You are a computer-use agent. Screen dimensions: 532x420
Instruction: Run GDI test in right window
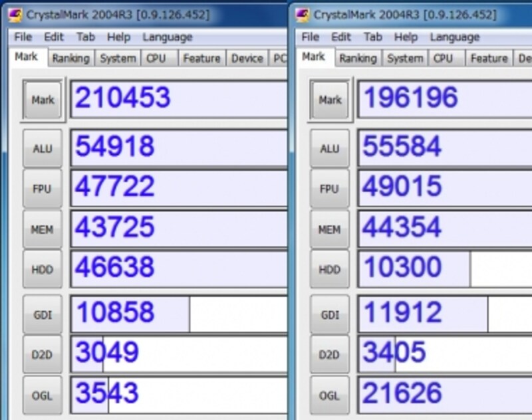click(330, 315)
